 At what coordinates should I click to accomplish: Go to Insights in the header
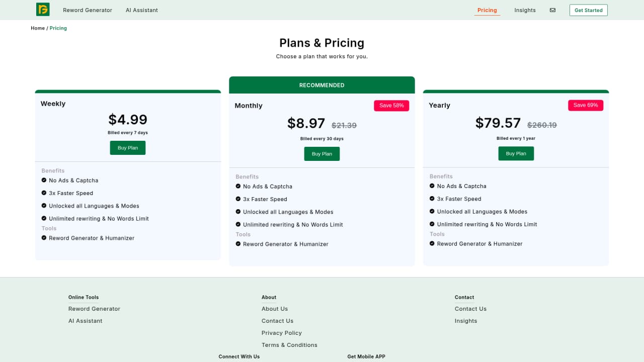click(525, 10)
